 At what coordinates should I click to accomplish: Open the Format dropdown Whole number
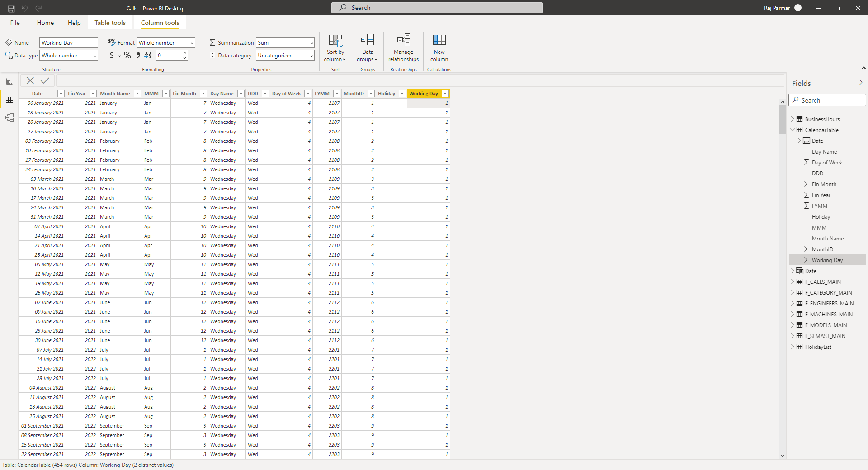click(x=166, y=42)
